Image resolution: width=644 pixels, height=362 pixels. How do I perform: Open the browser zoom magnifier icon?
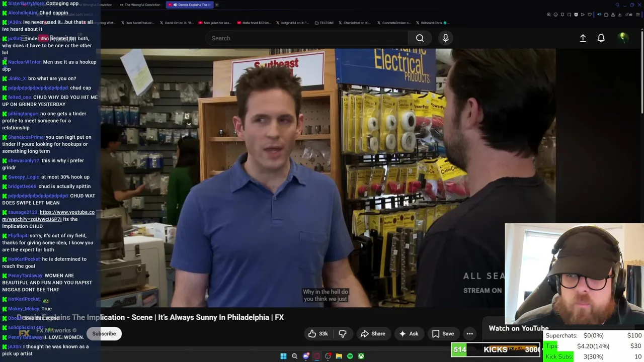point(549,15)
